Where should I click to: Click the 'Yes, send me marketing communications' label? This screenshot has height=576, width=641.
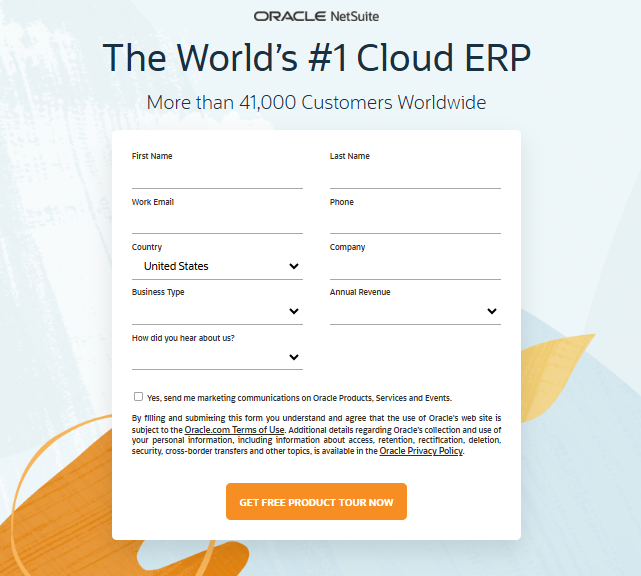coord(299,398)
